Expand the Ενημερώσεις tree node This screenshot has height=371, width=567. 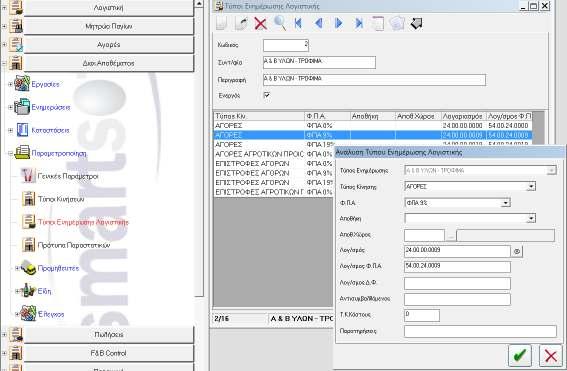[10, 107]
